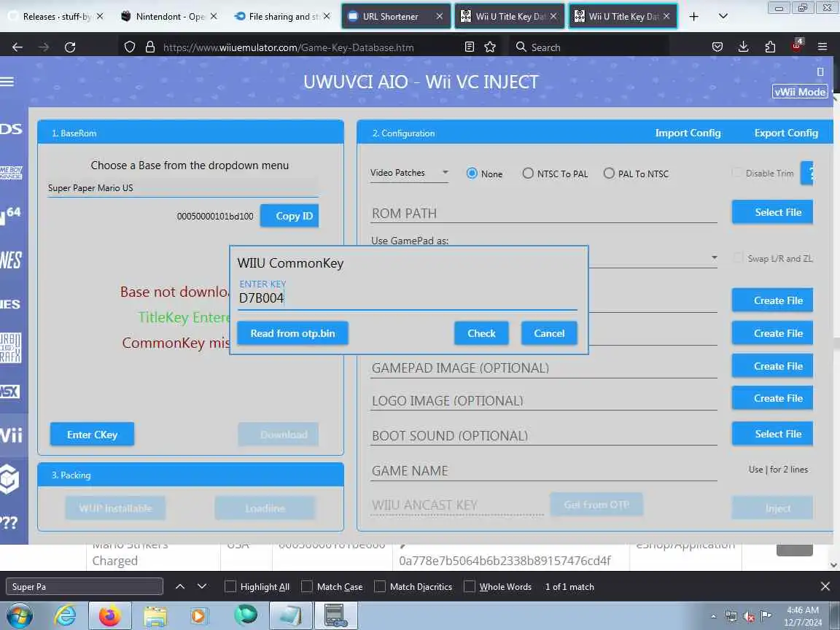Select PAL To NTSC option
This screenshot has width=840, height=630.
click(609, 173)
